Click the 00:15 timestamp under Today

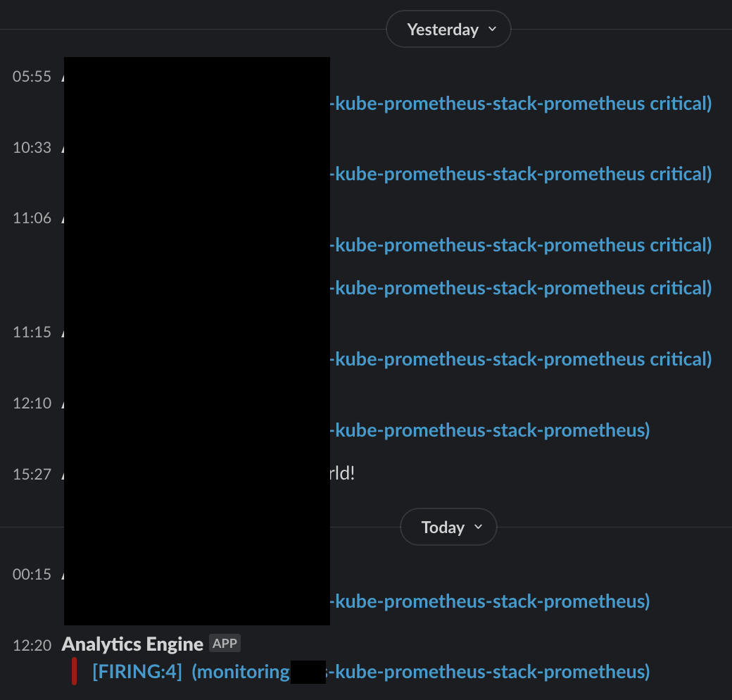click(x=31, y=574)
